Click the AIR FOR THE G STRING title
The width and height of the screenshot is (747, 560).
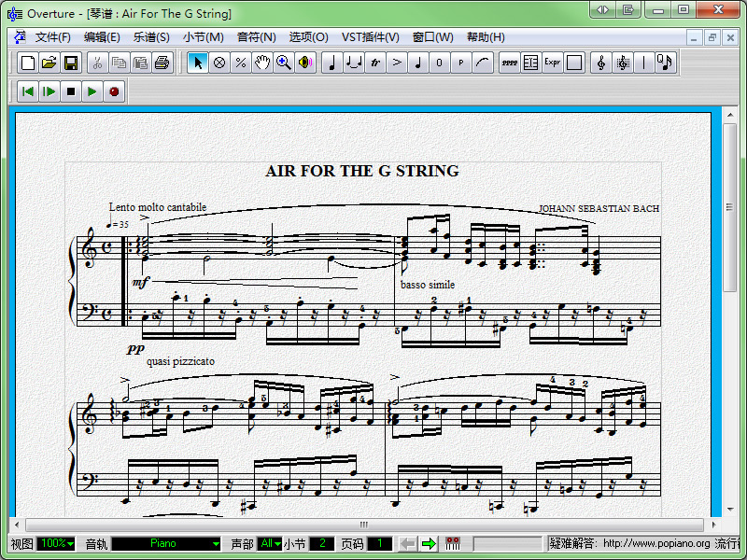(x=362, y=171)
